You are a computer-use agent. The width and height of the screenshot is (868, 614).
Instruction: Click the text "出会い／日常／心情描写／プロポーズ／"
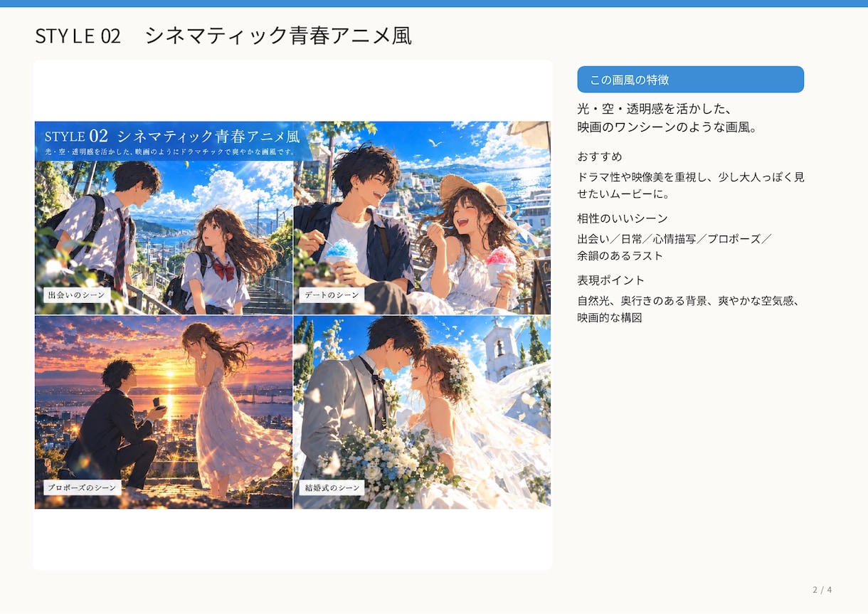coord(674,239)
